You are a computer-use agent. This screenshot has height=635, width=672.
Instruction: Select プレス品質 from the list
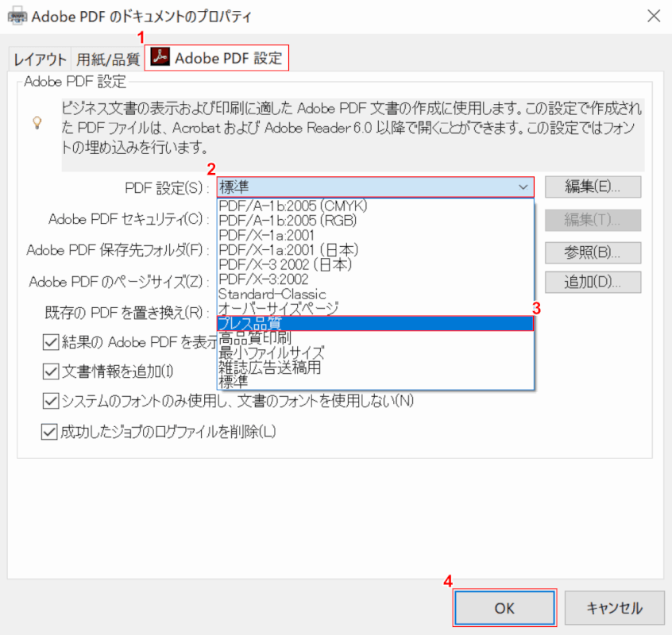click(x=375, y=323)
